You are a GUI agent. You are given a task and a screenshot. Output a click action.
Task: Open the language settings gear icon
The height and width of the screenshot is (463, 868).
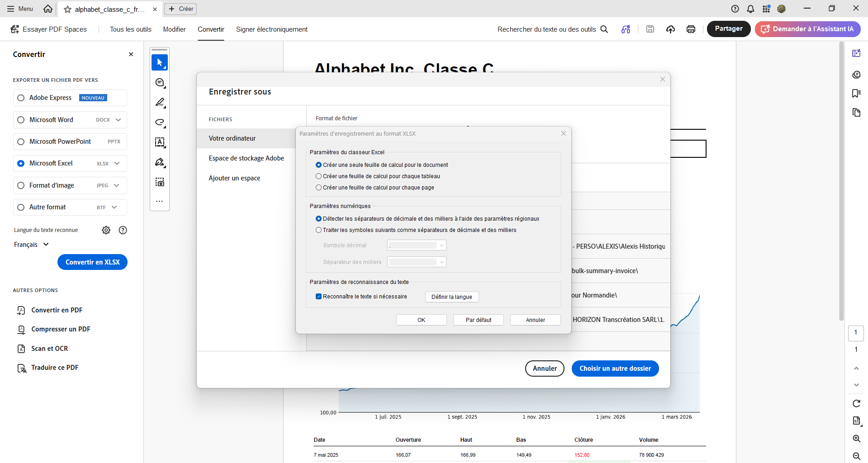106,230
